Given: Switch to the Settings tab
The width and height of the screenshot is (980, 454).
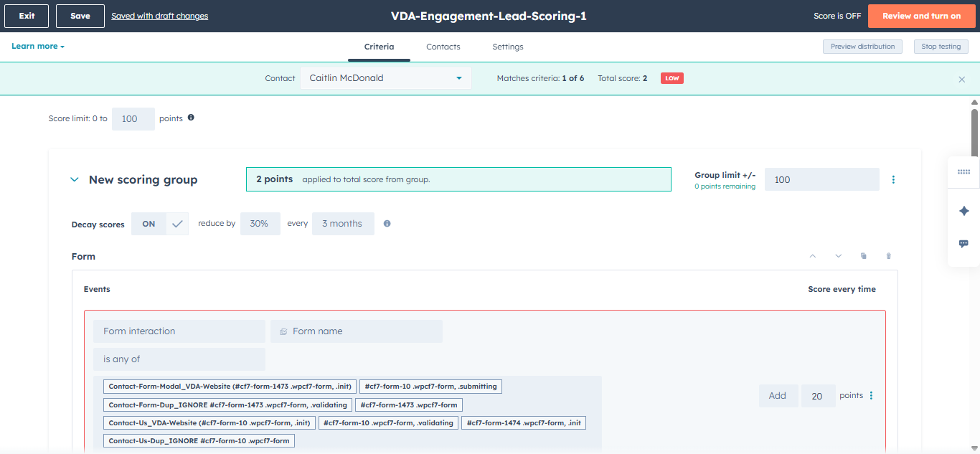Looking at the screenshot, I should point(508,47).
